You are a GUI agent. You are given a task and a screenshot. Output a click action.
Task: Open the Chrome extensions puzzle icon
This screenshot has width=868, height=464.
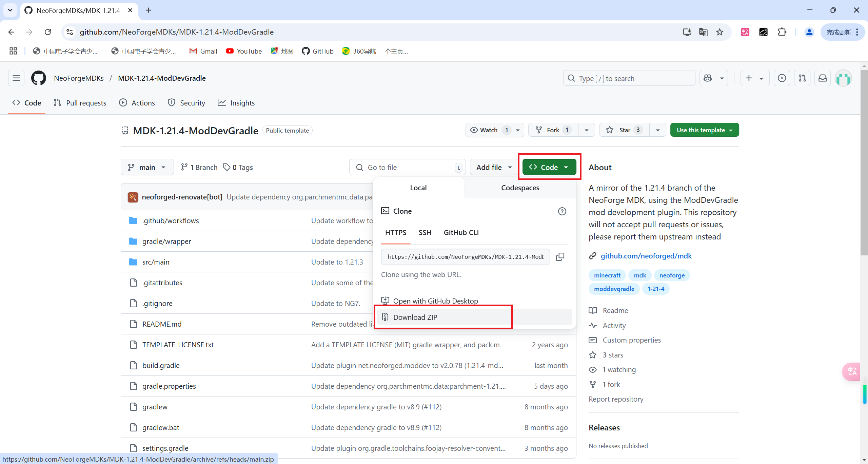point(782,32)
